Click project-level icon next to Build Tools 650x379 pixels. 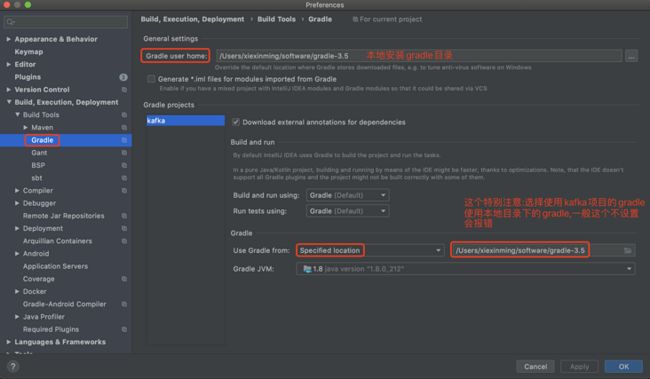click(124, 115)
